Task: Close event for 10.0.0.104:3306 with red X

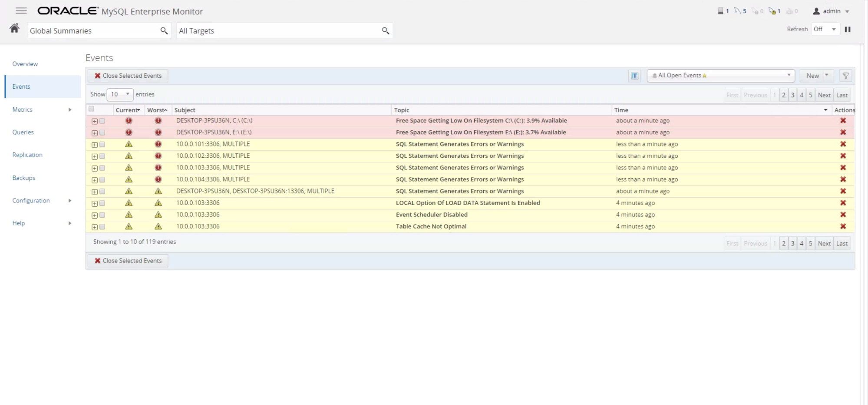Action: [843, 179]
